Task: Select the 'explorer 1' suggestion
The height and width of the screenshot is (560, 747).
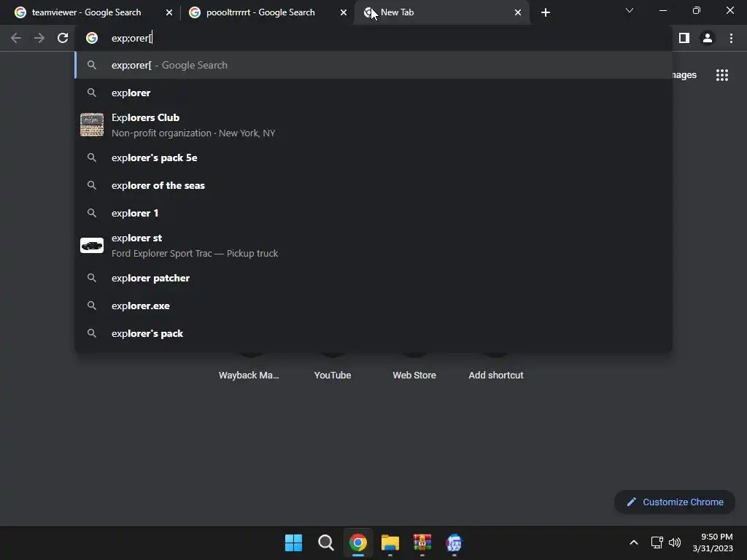Action: click(373, 213)
